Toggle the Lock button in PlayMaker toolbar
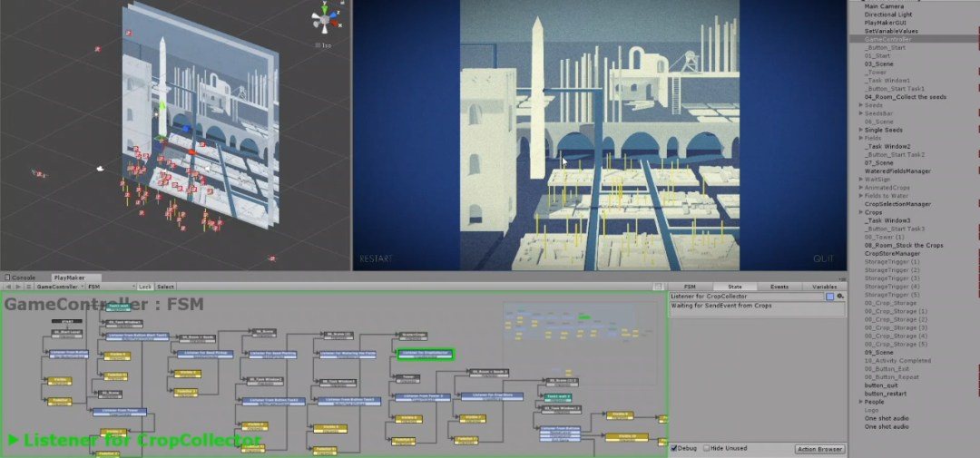The width and height of the screenshot is (980, 458). click(145, 287)
